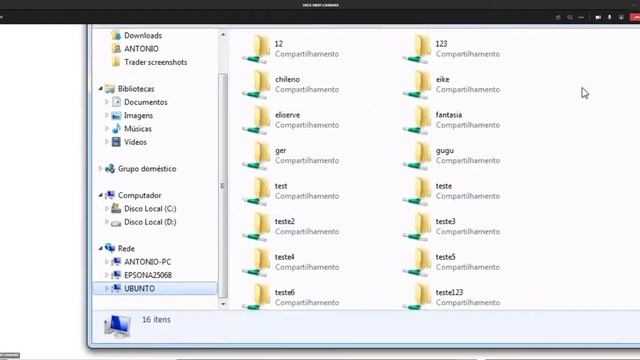Open ANTONIO-PC under Rede

pyautogui.click(x=147, y=262)
